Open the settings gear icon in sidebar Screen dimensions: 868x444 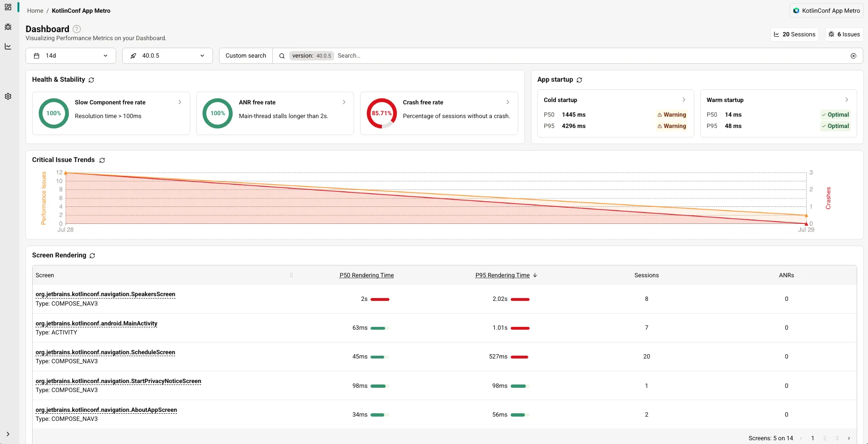coord(8,96)
